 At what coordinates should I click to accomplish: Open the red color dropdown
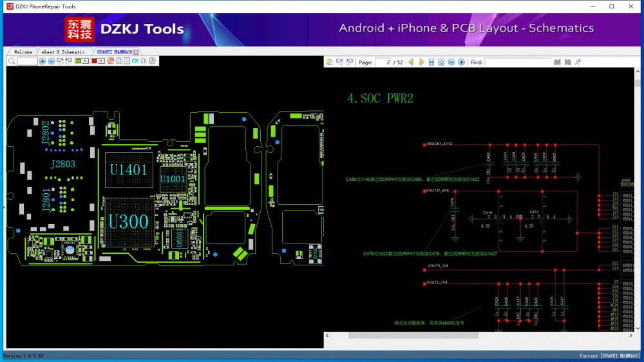click(101, 61)
